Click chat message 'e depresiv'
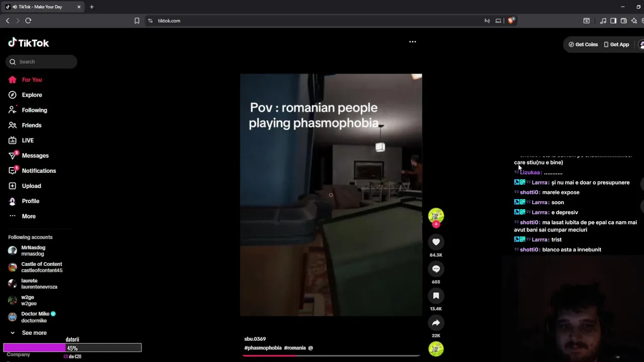The width and height of the screenshot is (644, 362). click(x=565, y=212)
